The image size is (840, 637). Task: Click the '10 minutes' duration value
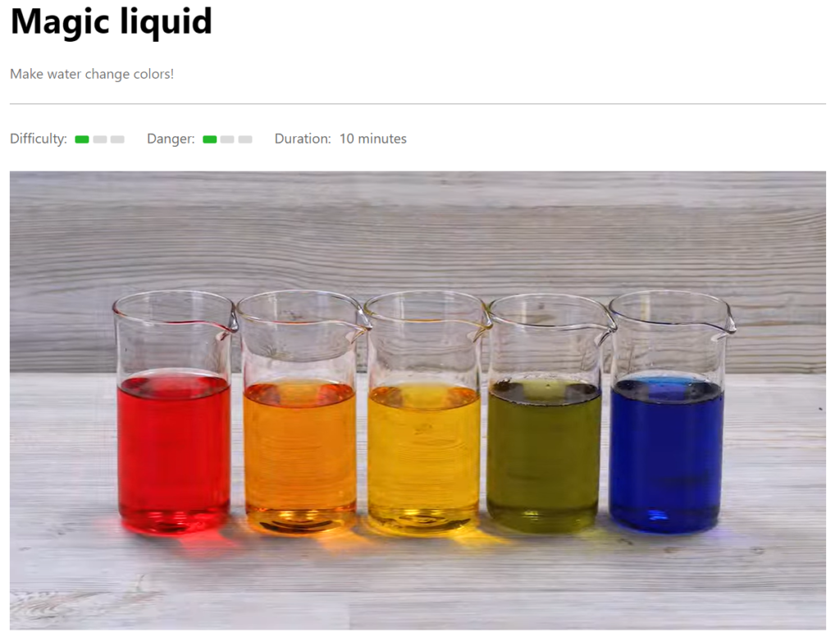click(373, 139)
